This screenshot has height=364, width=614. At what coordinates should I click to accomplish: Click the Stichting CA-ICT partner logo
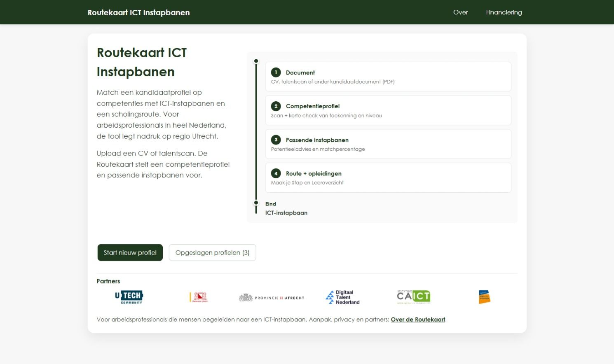(414, 297)
